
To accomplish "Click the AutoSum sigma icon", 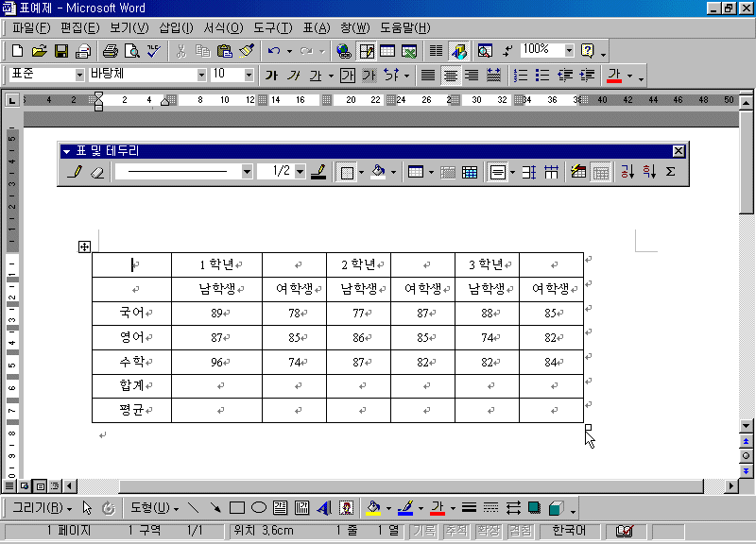I will pyautogui.click(x=670, y=172).
